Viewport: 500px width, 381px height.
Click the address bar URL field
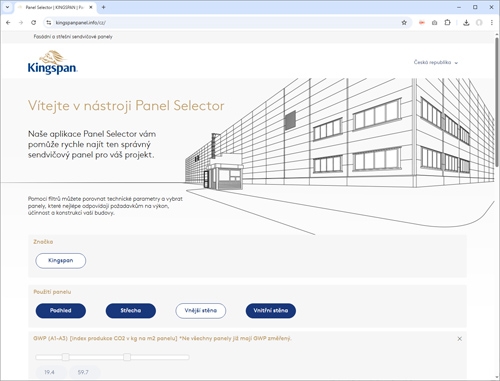(227, 23)
